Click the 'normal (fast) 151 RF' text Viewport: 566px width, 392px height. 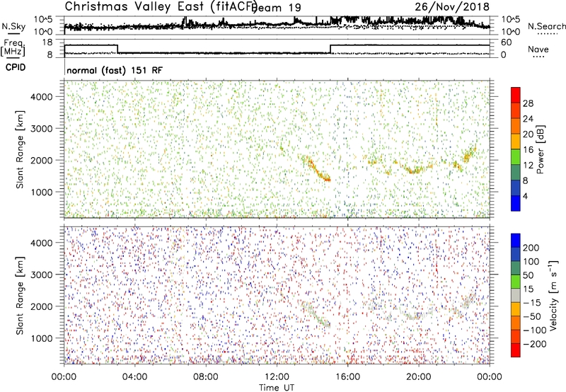[x=115, y=70]
